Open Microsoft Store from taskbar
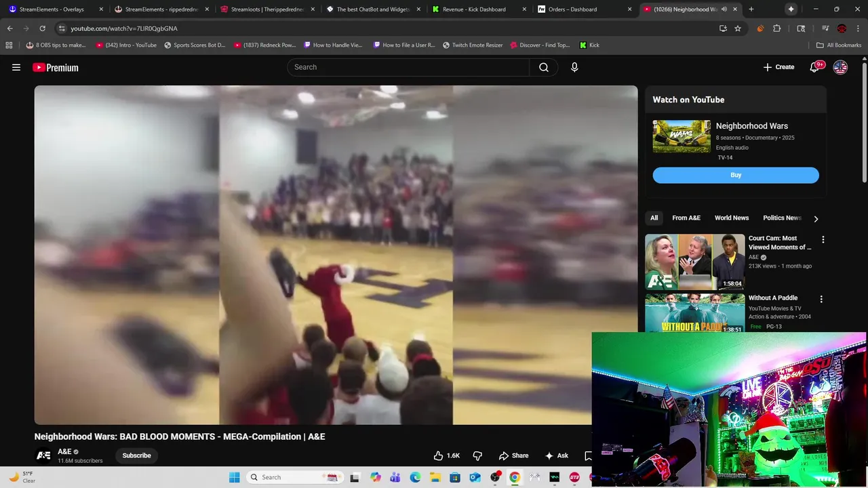The width and height of the screenshot is (868, 488). click(x=455, y=477)
